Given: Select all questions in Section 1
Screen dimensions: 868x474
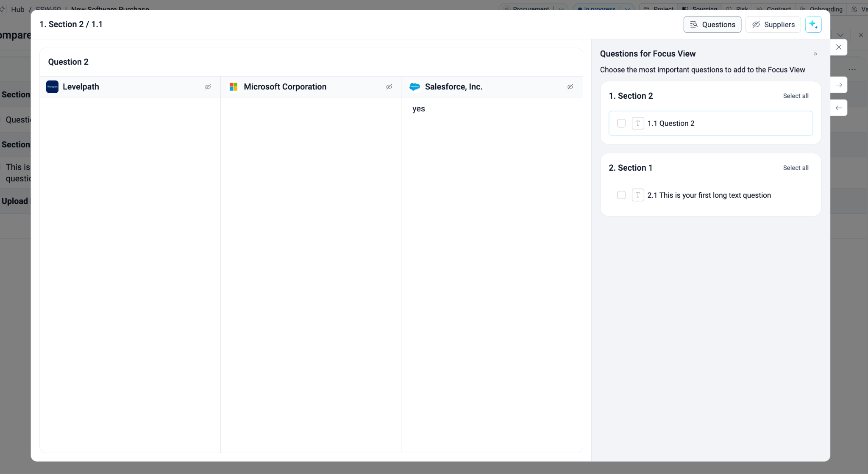Looking at the screenshot, I should (x=796, y=168).
